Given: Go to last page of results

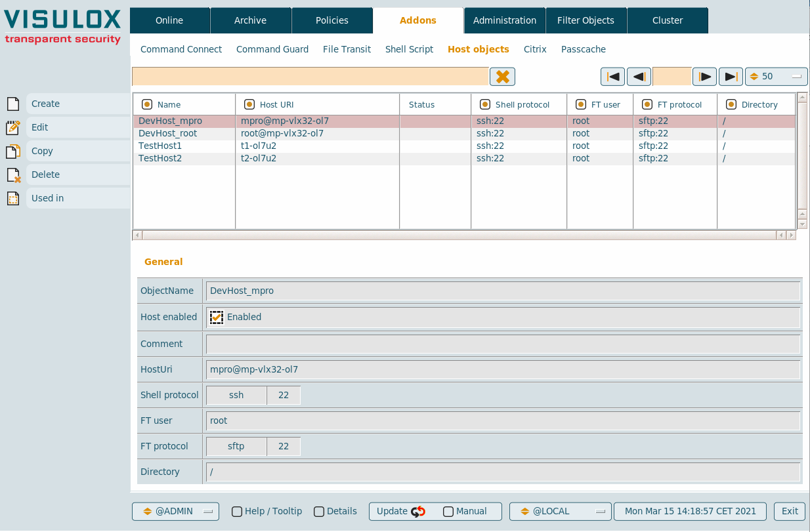Looking at the screenshot, I should click(731, 77).
